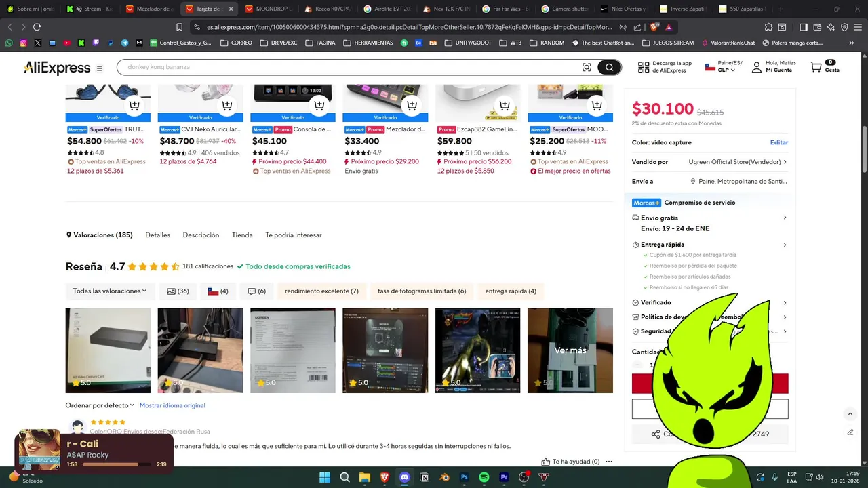Viewport: 868px width, 488px height.
Task: Click the Mi Cuenta profile icon
Action: (x=757, y=67)
